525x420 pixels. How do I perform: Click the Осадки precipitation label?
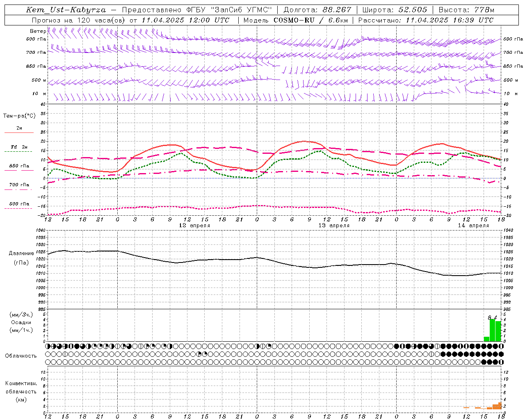click(21, 322)
